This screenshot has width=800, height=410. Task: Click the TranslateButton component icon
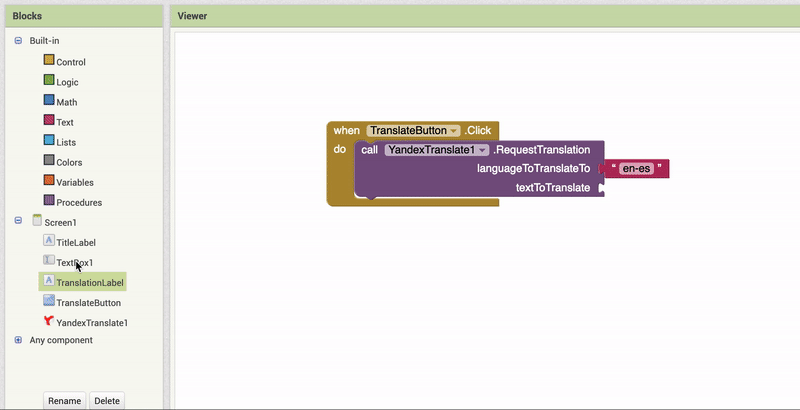[49, 300]
